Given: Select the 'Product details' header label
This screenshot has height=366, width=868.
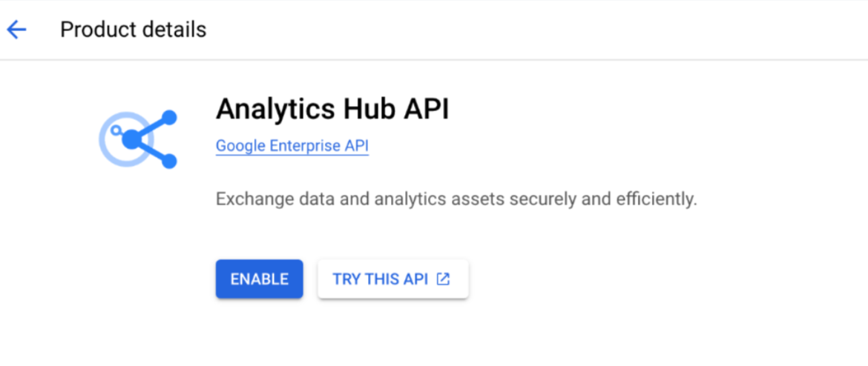Looking at the screenshot, I should point(133,30).
